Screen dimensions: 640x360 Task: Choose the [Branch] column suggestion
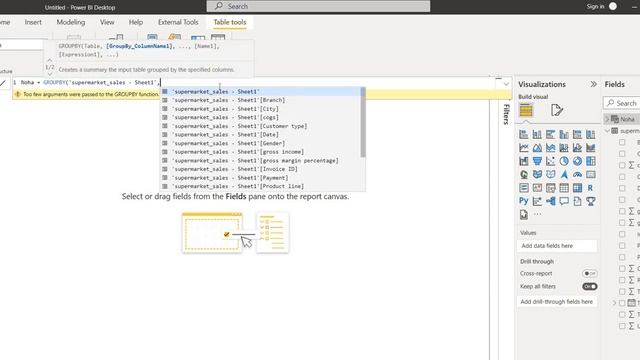coord(260,100)
